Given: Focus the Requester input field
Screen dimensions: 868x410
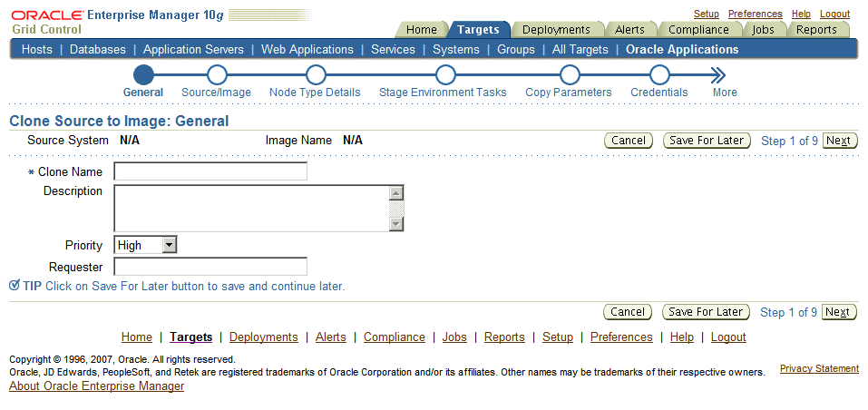Looking at the screenshot, I should point(210,267).
